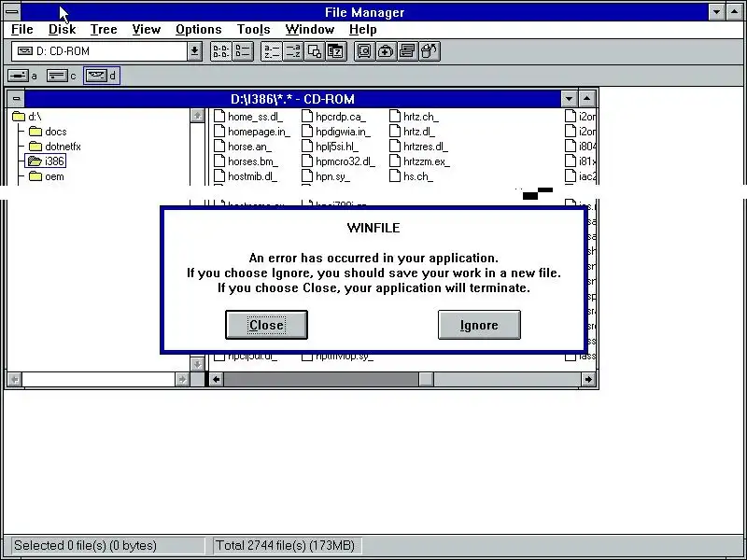Select file hostmib.dl_
The width and height of the screenshot is (747, 560).
[246, 176]
